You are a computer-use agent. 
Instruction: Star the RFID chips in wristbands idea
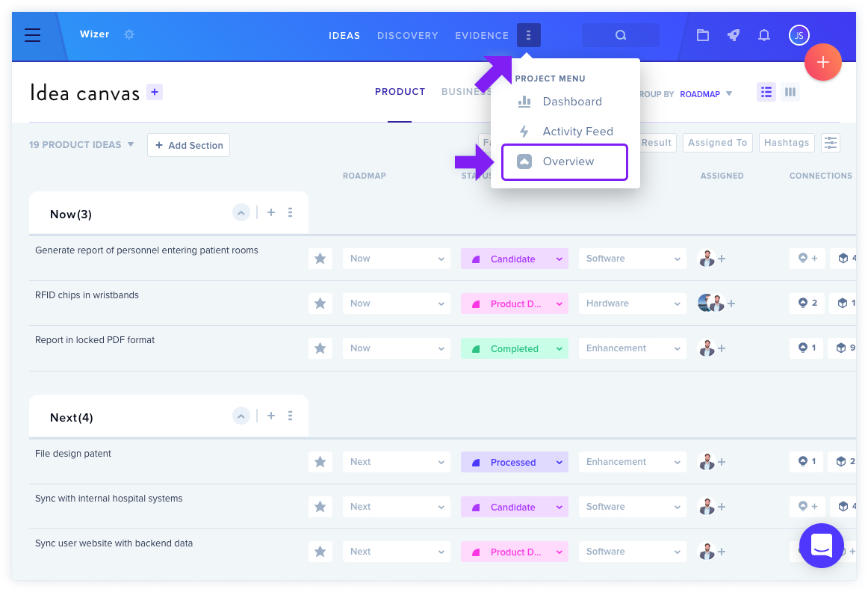[320, 303]
